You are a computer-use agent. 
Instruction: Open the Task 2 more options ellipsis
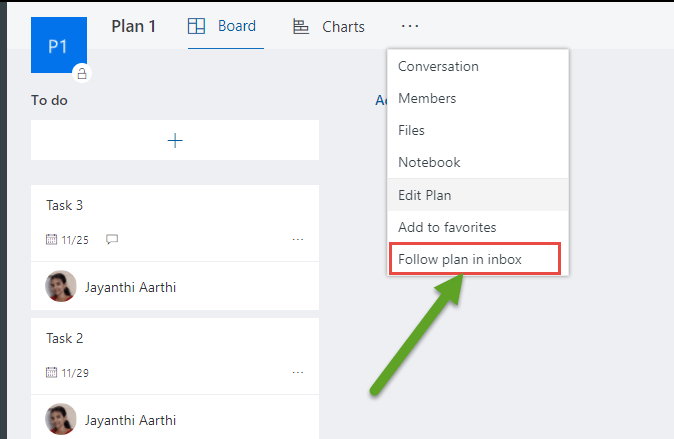tap(297, 373)
